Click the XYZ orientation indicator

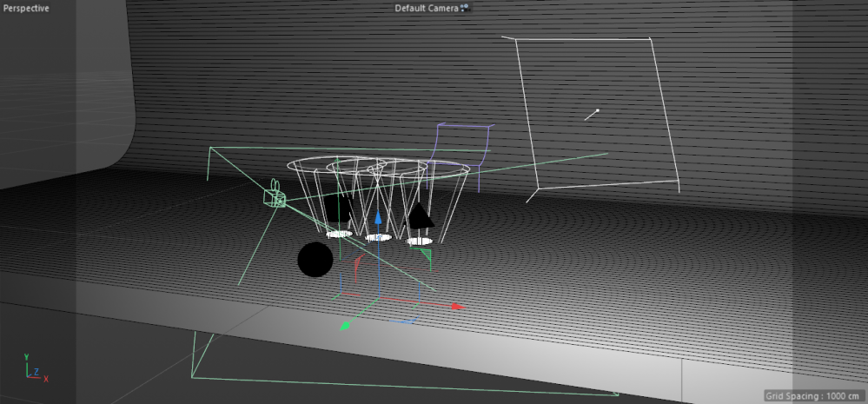[36, 368]
